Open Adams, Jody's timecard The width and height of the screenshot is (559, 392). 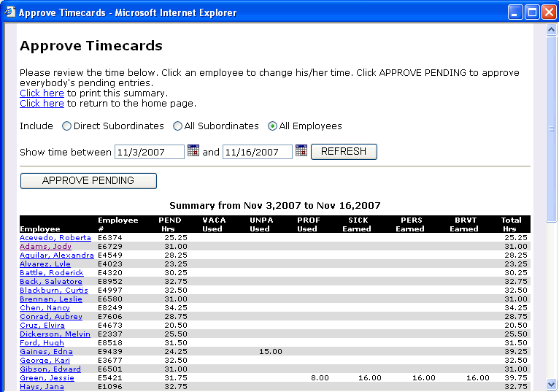point(45,247)
